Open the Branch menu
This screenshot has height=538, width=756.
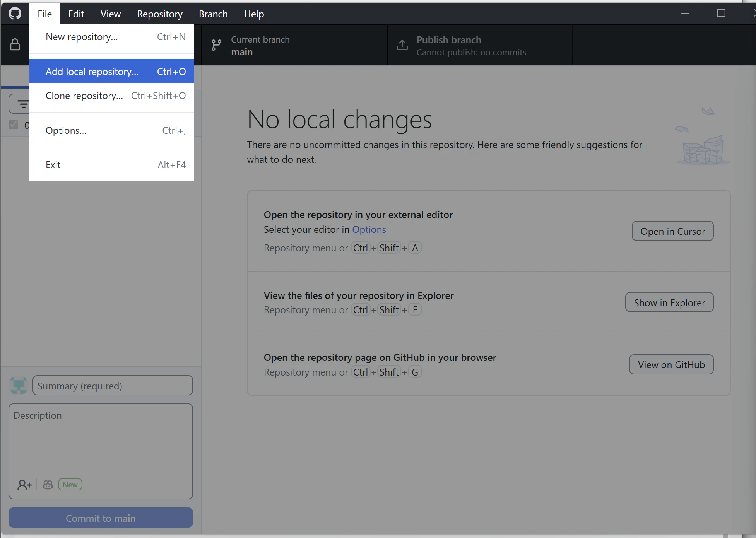[x=213, y=14]
